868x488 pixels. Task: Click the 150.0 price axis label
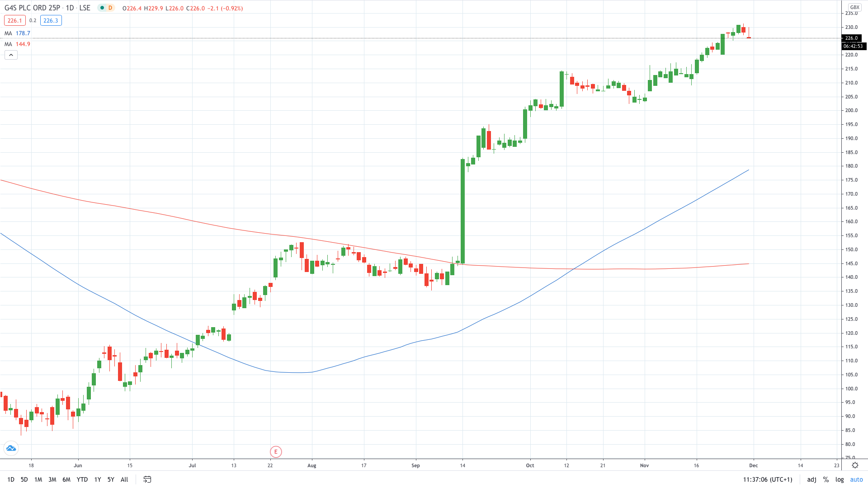tap(852, 249)
